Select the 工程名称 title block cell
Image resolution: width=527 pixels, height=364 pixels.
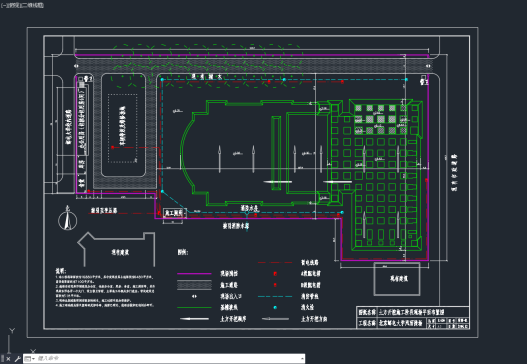[367, 323]
